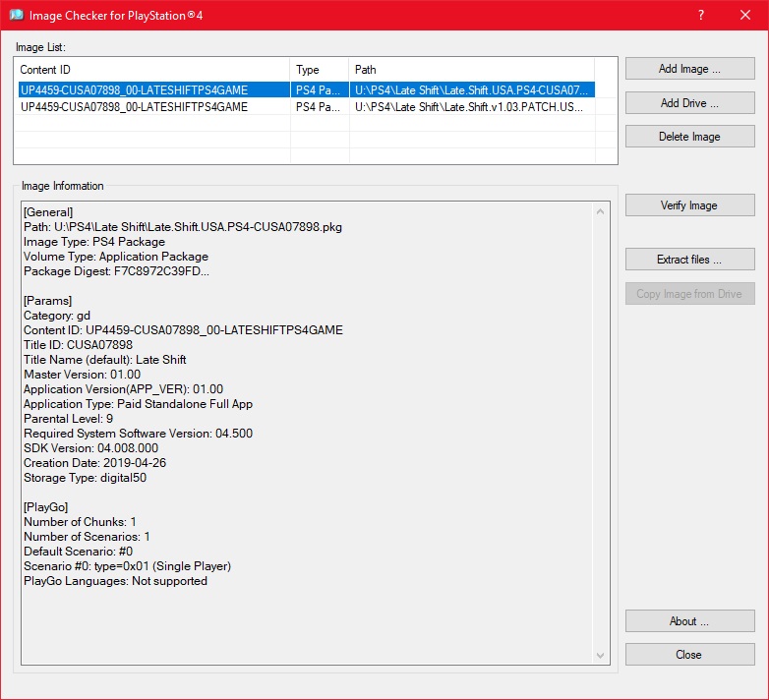769x700 pixels.
Task: Click the PS4 Pa... type cell in selected row
Action: tap(318, 90)
